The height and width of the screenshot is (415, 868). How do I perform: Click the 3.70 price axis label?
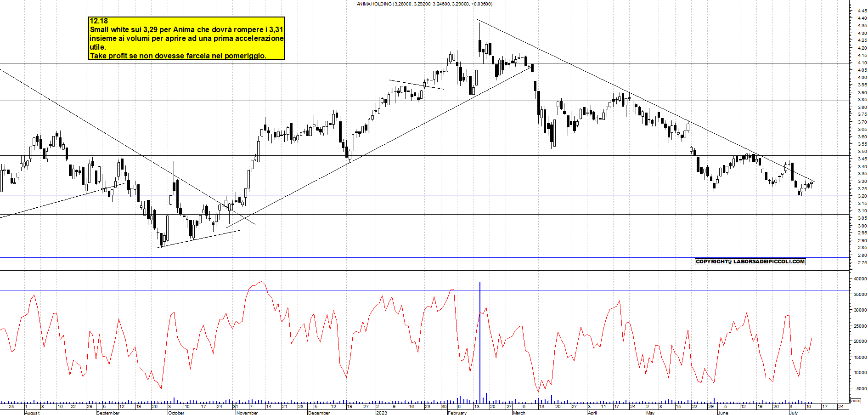click(862, 122)
